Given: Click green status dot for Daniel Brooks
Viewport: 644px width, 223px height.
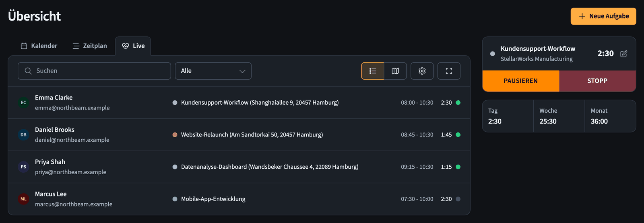Looking at the screenshot, I should pyautogui.click(x=458, y=135).
